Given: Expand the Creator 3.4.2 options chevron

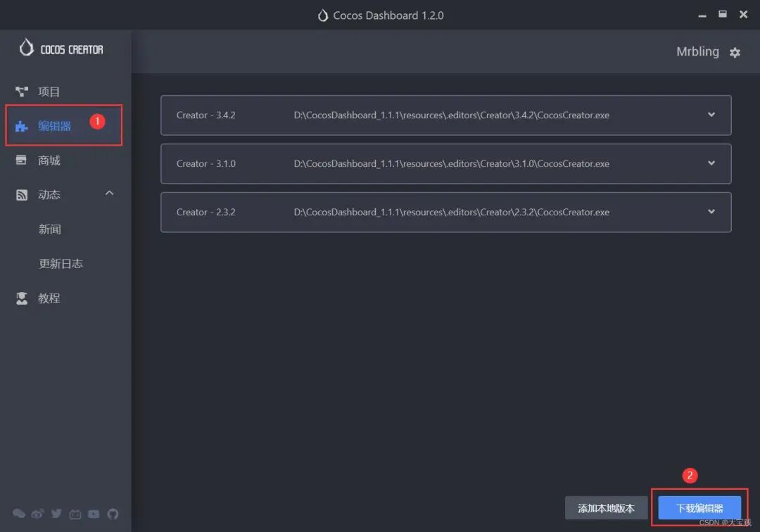Looking at the screenshot, I should [x=711, y=115].
